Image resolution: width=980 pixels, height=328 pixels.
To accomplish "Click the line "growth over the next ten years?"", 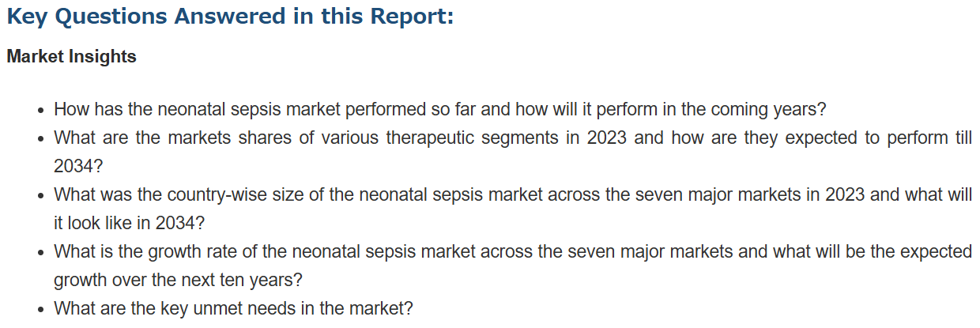I will (x=179, y=280).
